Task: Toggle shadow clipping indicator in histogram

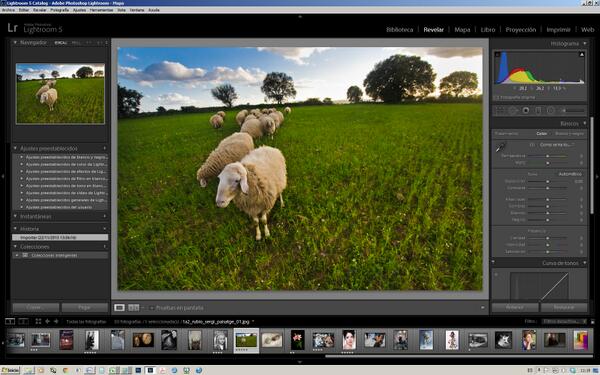Action: point(497,54)
